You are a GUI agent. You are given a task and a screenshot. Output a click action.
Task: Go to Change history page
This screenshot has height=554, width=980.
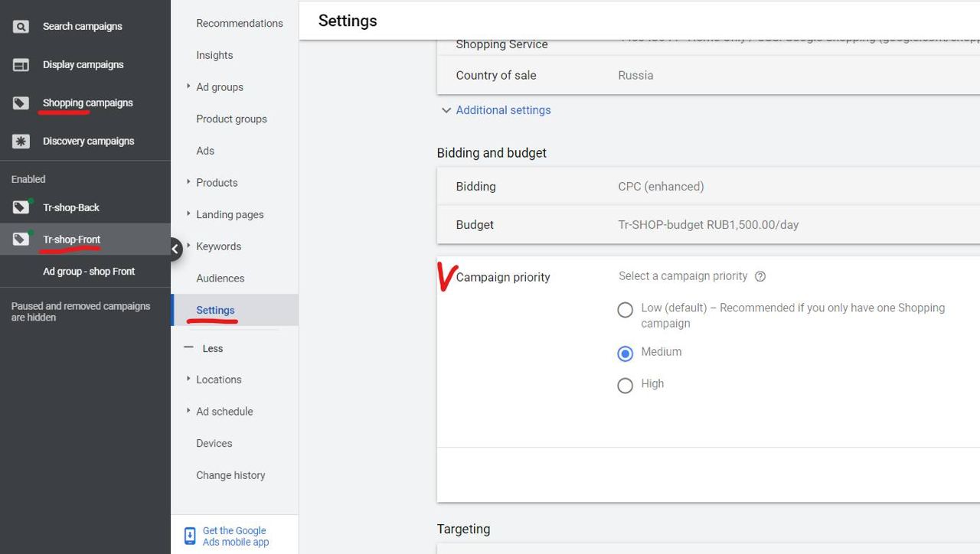(x=230, y=475)
